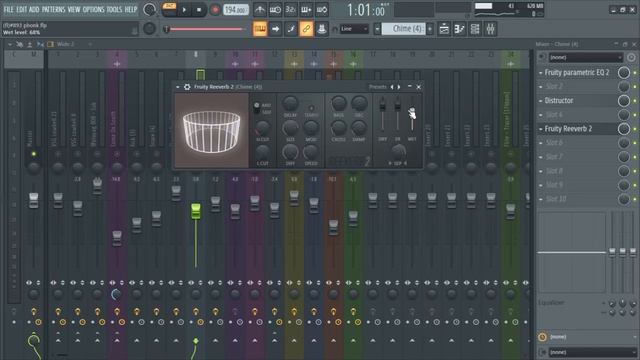Image resolution: width=640 pixels, height=360 pixels.
Task: Select the Fruity parametric EQ 2 slot
Action: 578,73
